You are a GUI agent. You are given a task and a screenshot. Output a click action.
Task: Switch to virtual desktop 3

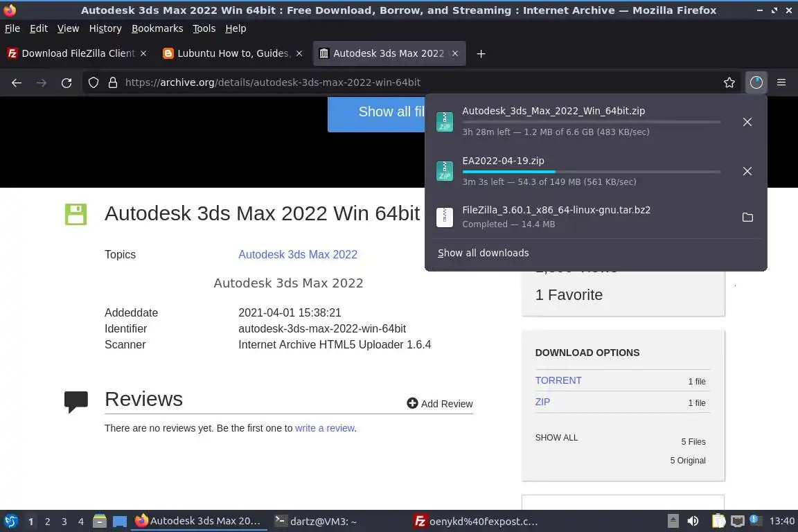pyautogui.click(x=64, y=522)
